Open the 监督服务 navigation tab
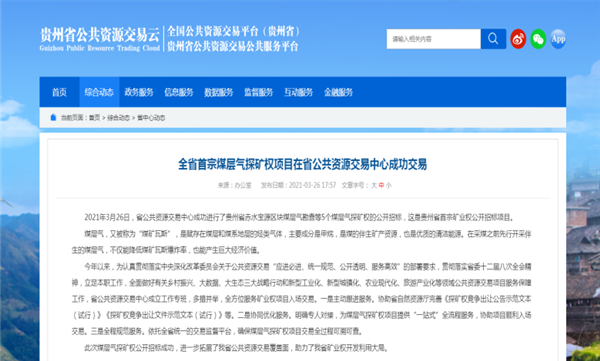 coord(259,92)
